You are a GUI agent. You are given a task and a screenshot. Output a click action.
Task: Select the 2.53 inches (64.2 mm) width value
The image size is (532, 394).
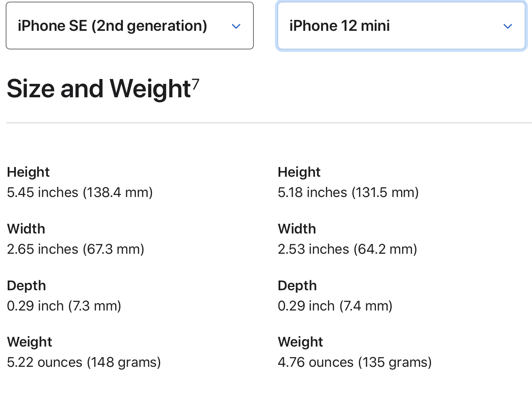[x=348, y=249]
